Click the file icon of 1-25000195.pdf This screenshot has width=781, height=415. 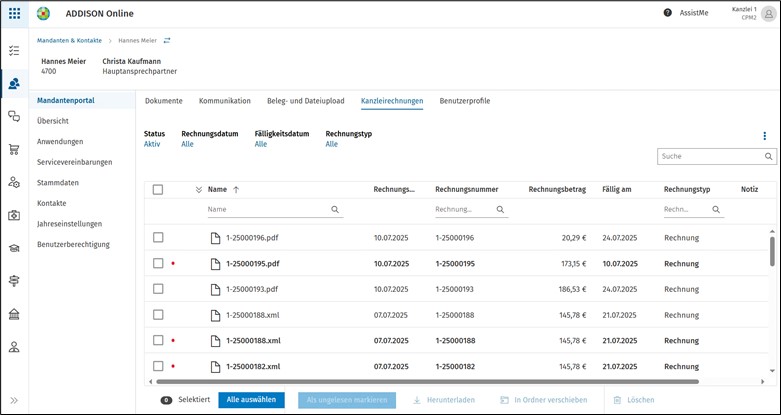[x=215, y=264]
